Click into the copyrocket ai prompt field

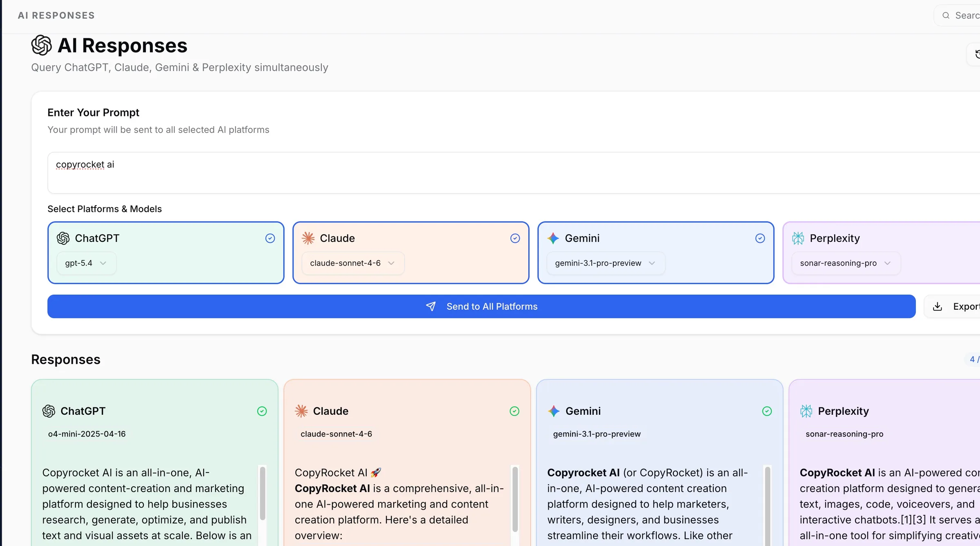[490, 172]
